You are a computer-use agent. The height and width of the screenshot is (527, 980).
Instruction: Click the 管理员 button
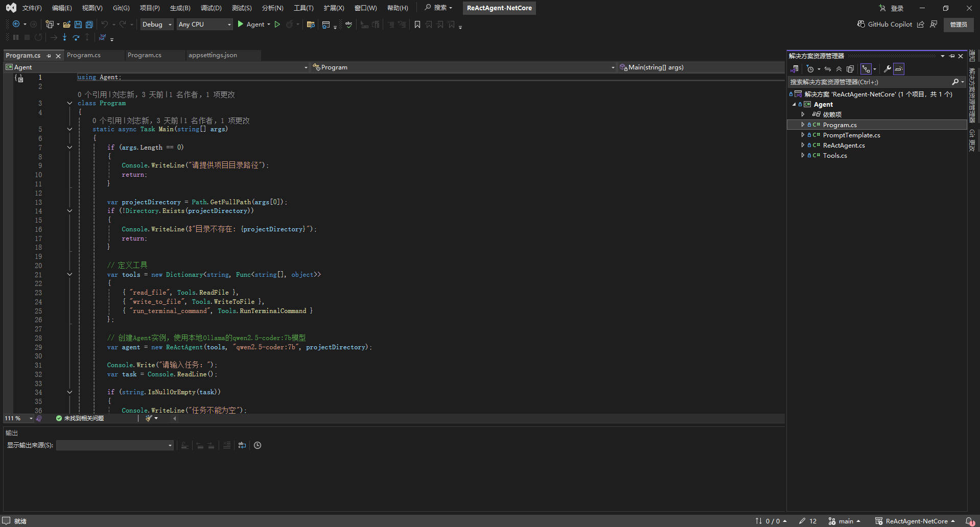coord(959,25)
